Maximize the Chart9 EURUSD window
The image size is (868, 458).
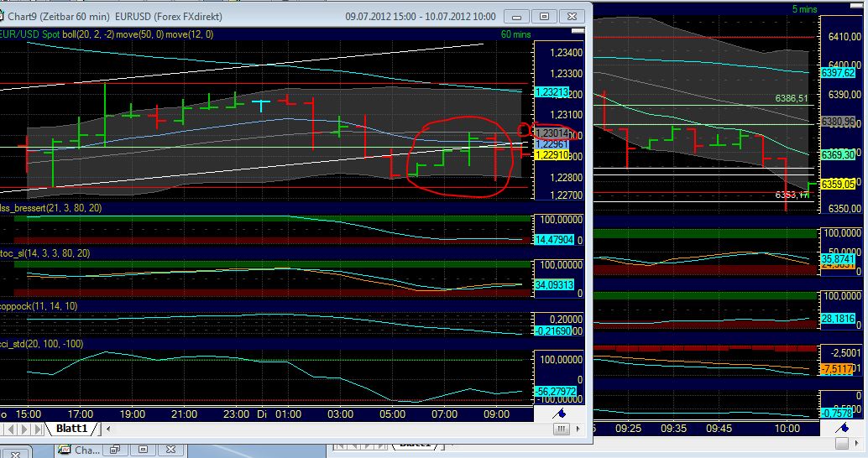tap(544, 17)
